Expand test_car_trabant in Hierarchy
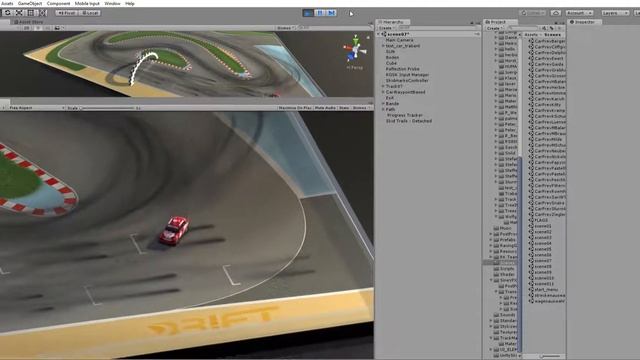Image resolution: width=640 pixels, height=360 pixels. coord(383,46)
